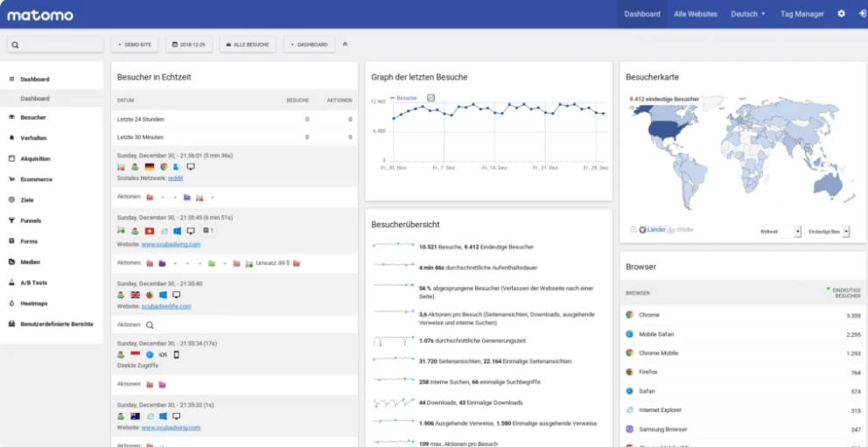Viewport: 868px width, 447px height.
Task: Click the cart Umsatz 89 $ icon
Action: pyautogui.click(x=249, y=264)
